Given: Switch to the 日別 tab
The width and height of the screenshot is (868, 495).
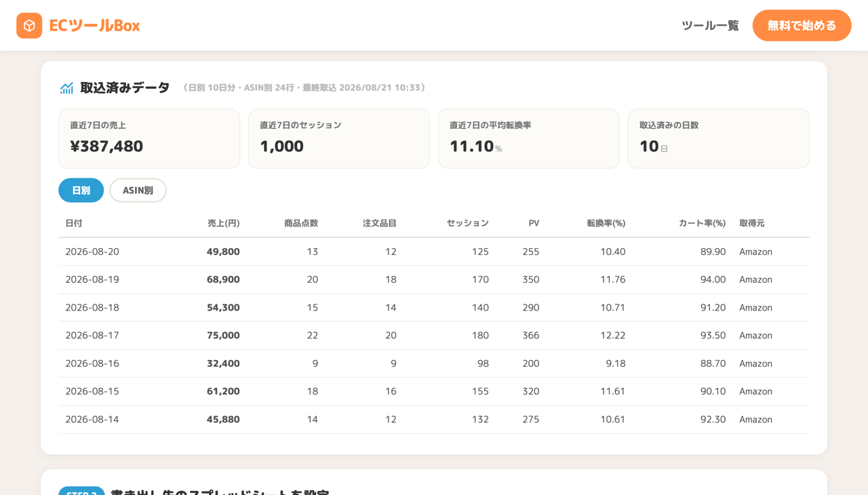Looking at the screenshot, I should click(x=81, y=191).
